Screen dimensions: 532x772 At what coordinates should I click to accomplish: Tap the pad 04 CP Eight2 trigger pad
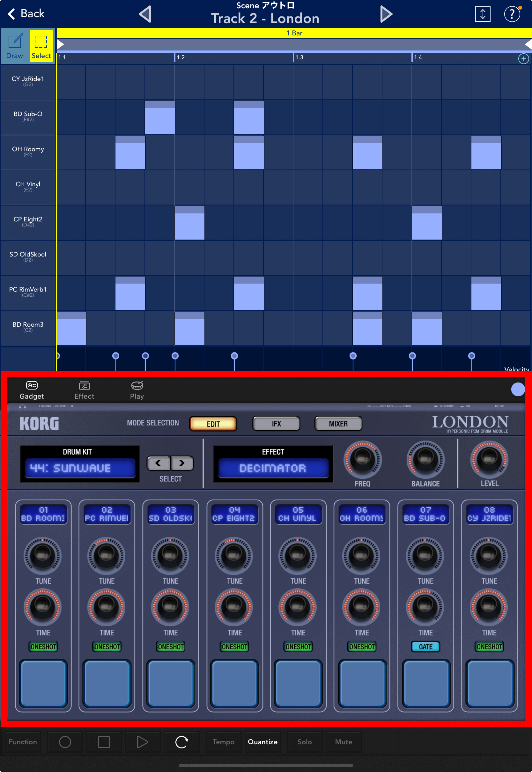click(234, 683)
